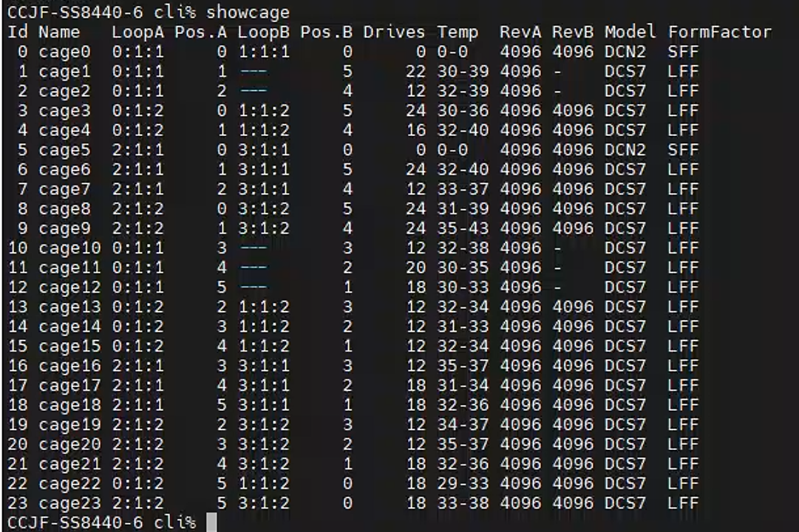Select the cage17 name
The image size is (799, 532).
69,385
